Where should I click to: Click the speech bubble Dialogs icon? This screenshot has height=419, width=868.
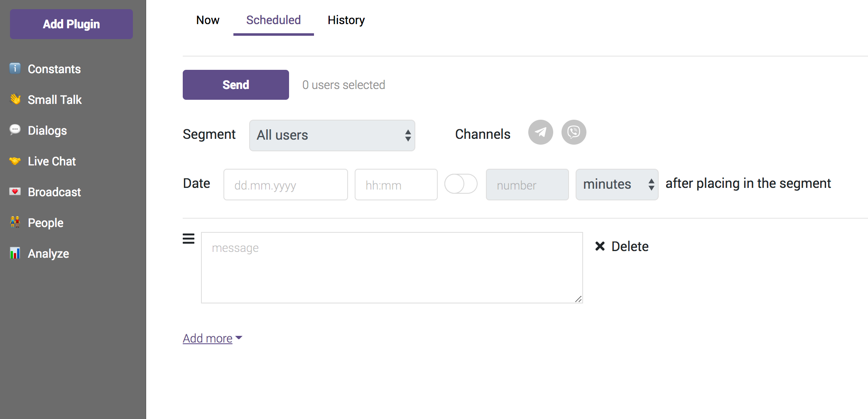point(15,129)
